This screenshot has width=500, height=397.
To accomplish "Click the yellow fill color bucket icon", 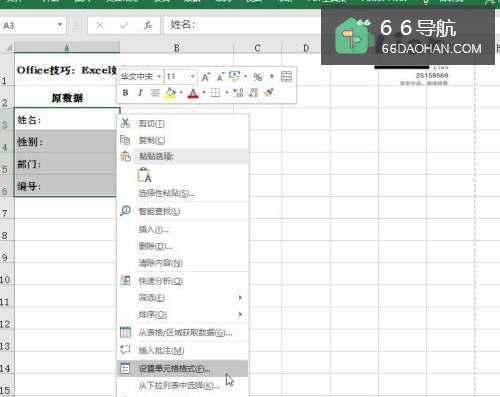I will coord(170,93).
